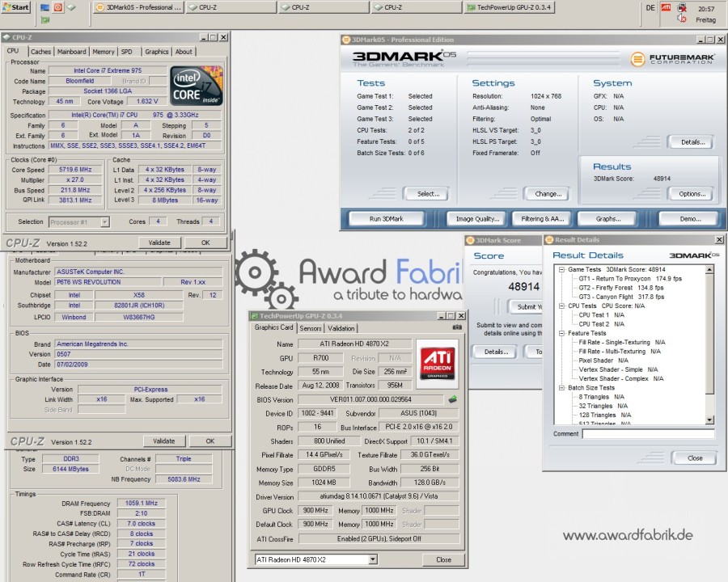Click the Core Speed value 5719.6 MHz

(x=75, y=170)
